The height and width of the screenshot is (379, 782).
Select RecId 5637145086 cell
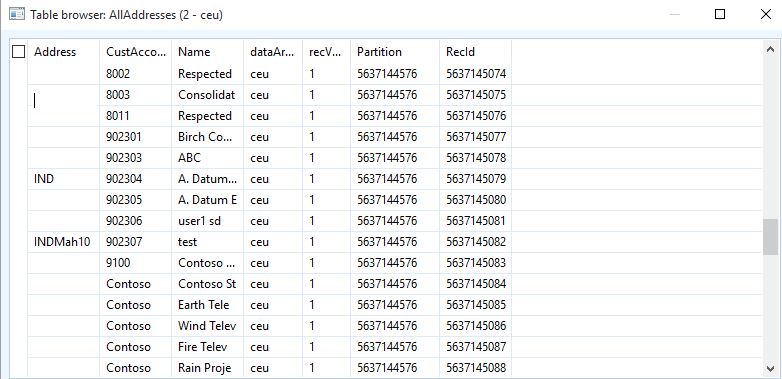click(475, 326)
